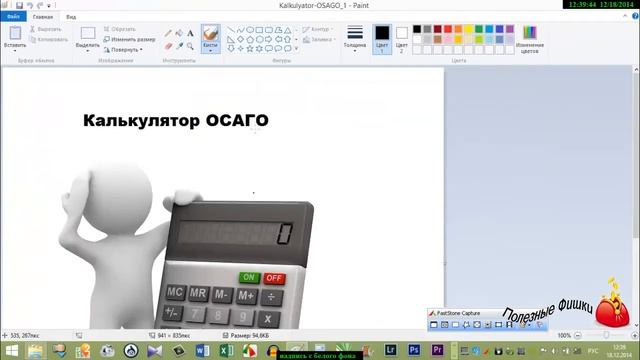
Task: Choose the five-point star shape
Action: point(250,49)
